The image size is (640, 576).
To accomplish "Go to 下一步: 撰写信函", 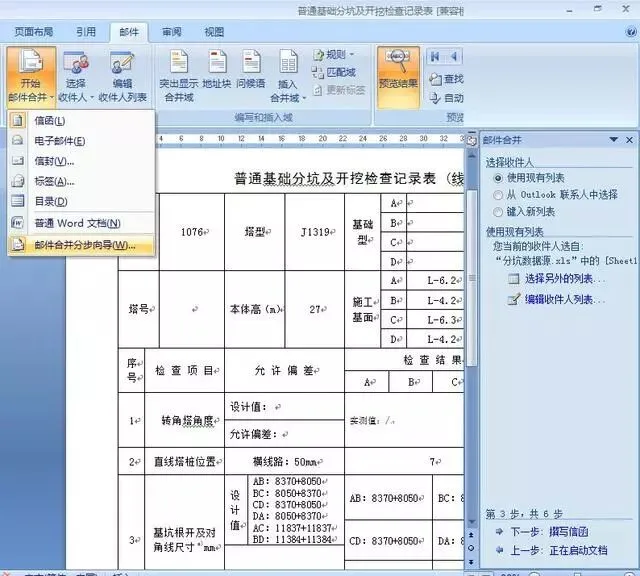I will click(549, 532).
